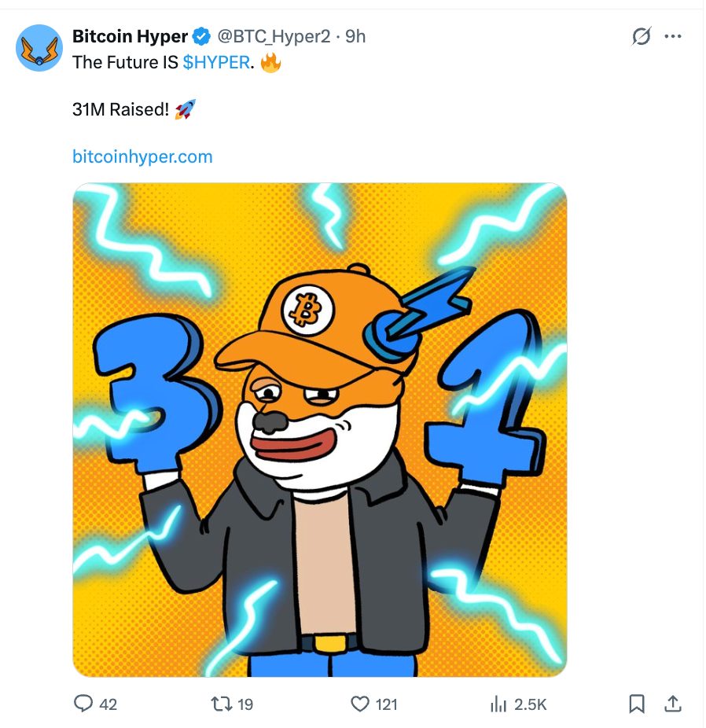Open the cartoon 31 mascot image
Image resolution: width=706 pixels, height=728 pixels.
[x=319, y=429]
